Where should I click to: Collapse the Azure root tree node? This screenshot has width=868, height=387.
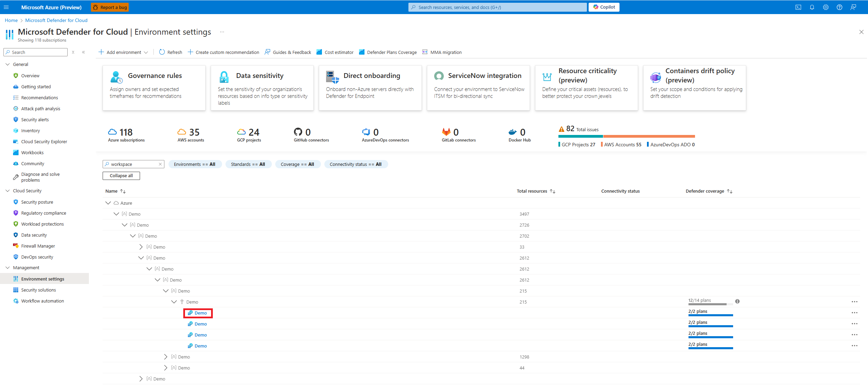point(108,203)
